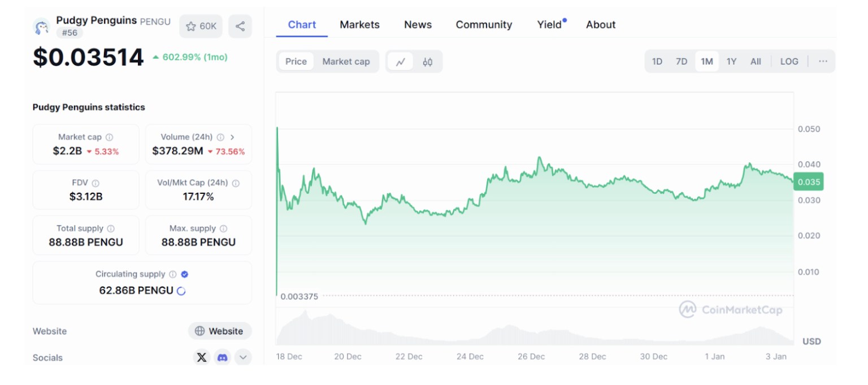The height and width of the screenshot is (385, 868).
Task: Switch to the Markets tab
Action: 359,25
